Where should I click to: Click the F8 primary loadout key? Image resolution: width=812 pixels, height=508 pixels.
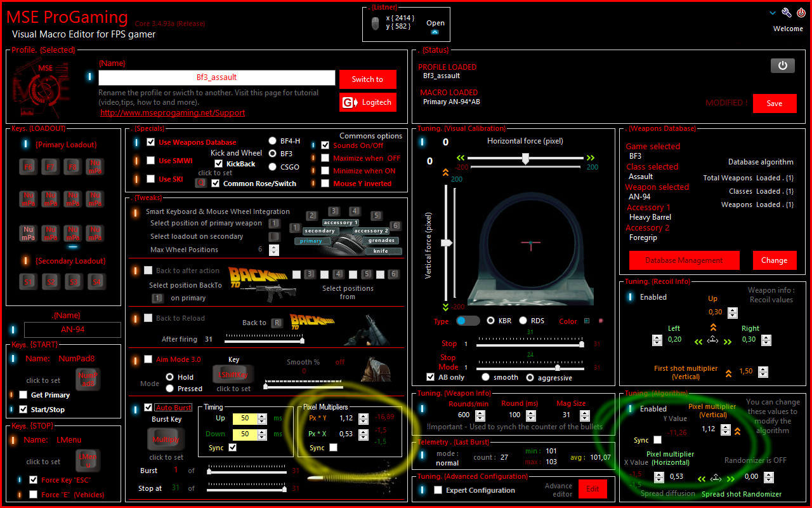pyautogui.click(x=73, y=167)
